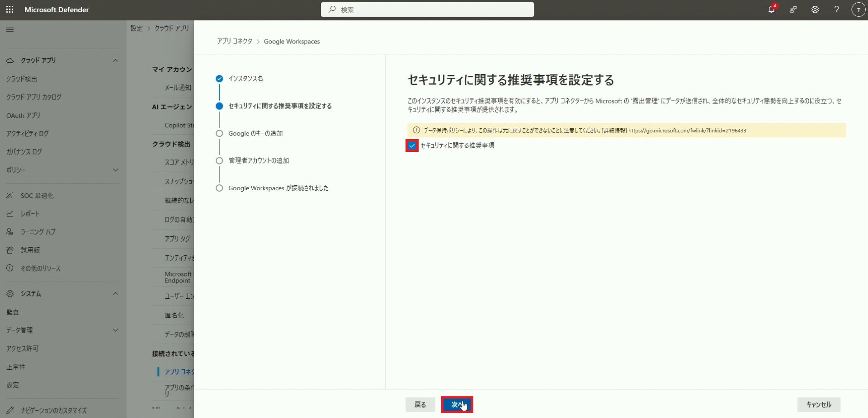Open the help question mark icon
Image resolution: width=868 pixels, height=418 pixels.
click(836, 9)
